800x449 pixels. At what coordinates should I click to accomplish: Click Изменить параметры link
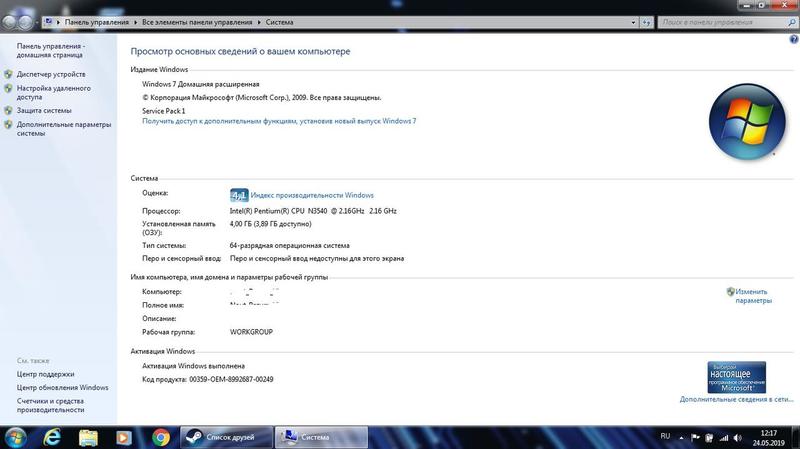[x=753, y=296]
